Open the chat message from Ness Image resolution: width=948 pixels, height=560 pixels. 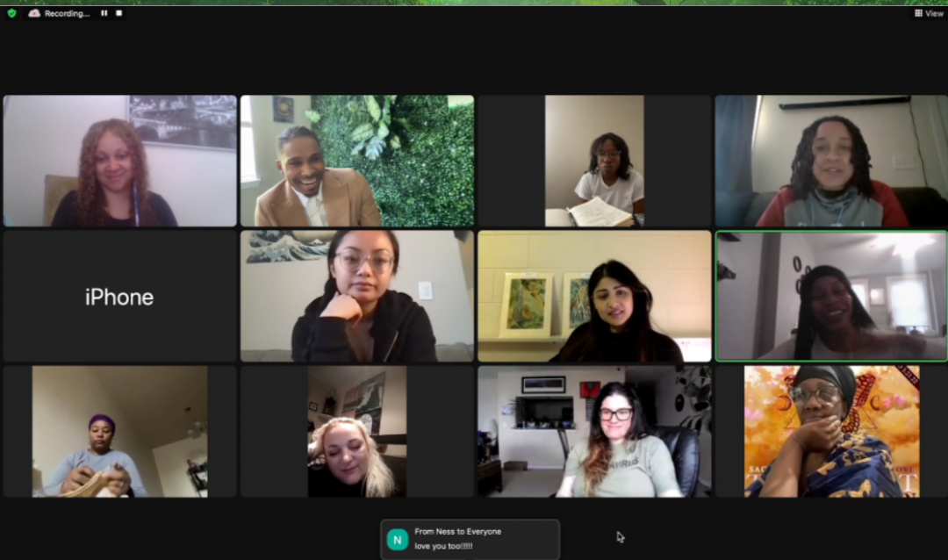(x=470, y=539)
